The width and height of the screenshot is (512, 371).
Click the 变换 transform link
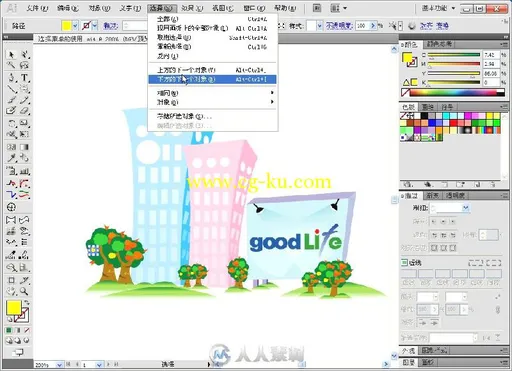point(442,26)
